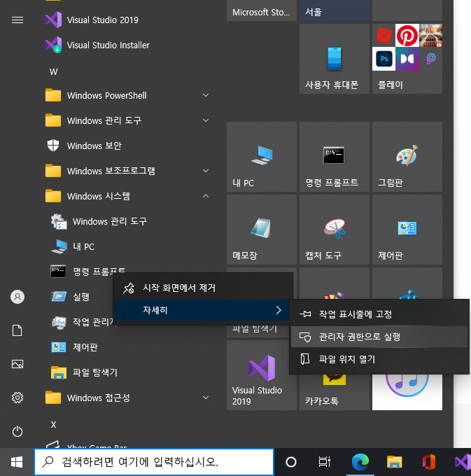Open the 메모장 notepad tile
This screenshot has height=476, width=471.
click(x=262, y=230)
